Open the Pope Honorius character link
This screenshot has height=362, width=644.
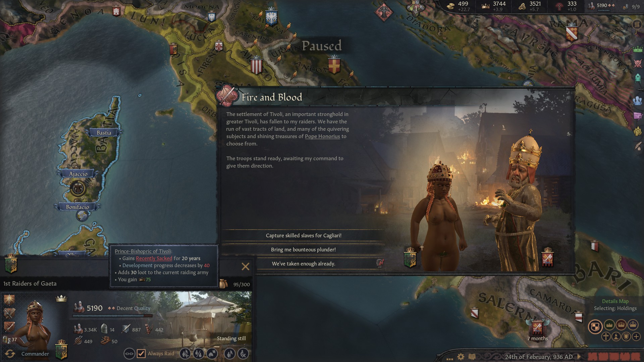point(322,136)
